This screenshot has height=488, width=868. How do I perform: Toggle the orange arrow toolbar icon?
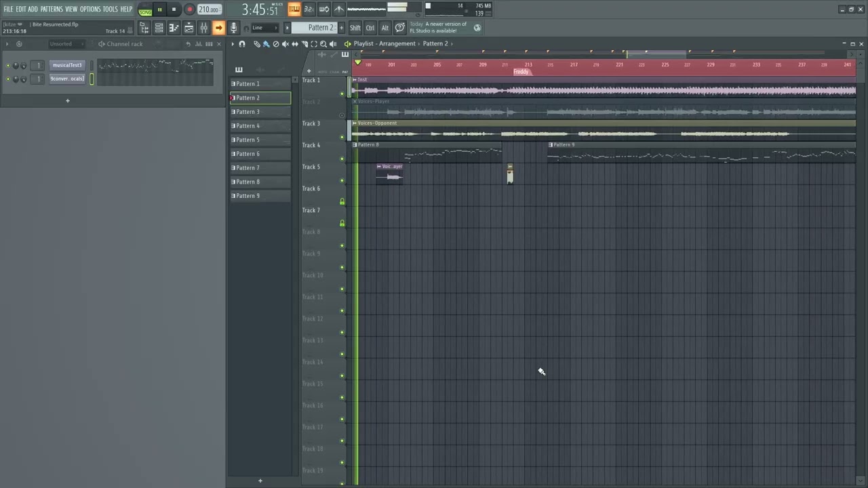click(218, 28)
